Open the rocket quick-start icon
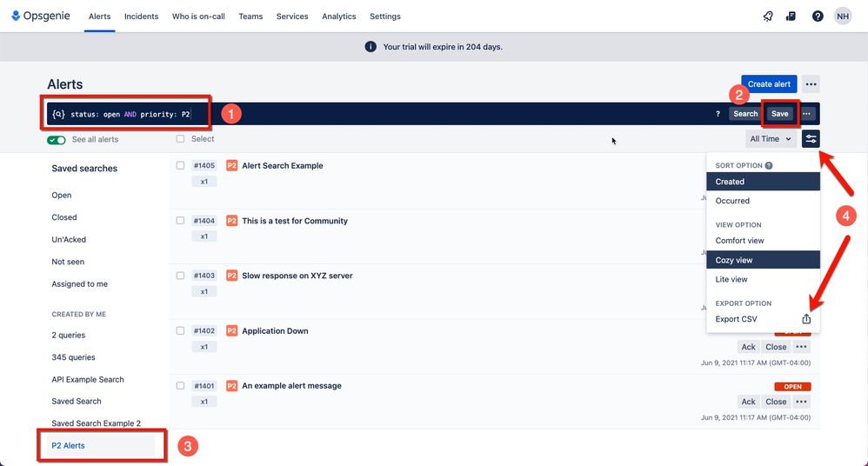Viewport: 868px width, 466px height. pos(767,16)
